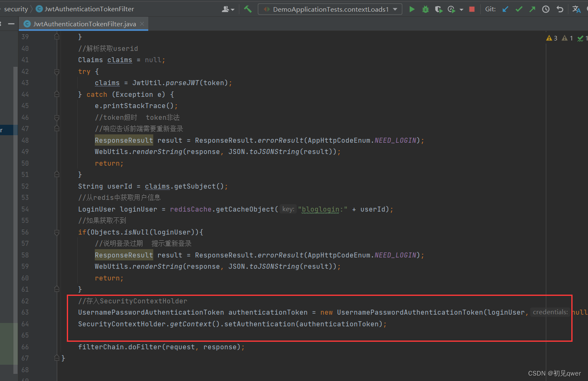Screen dimensions: 588x381
Task: Stop the running process
Action: click(x=471, y=9)
